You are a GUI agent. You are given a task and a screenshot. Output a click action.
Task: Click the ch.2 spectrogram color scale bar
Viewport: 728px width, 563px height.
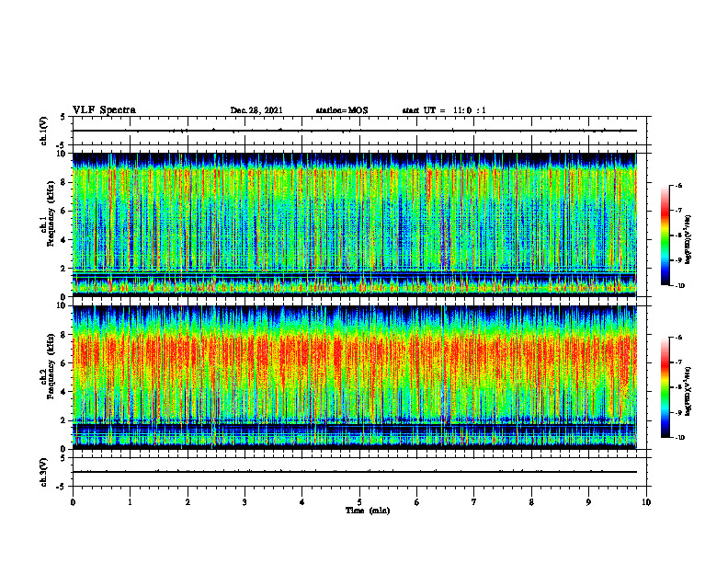[x=665, y=387]
